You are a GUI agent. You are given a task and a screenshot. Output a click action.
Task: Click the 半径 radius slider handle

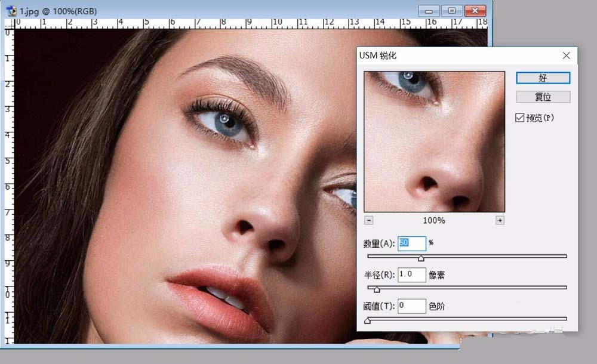377,289
